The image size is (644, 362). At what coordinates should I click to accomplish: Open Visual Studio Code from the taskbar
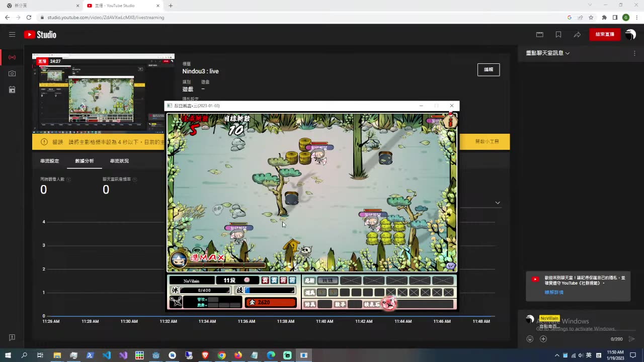(107, 355)
